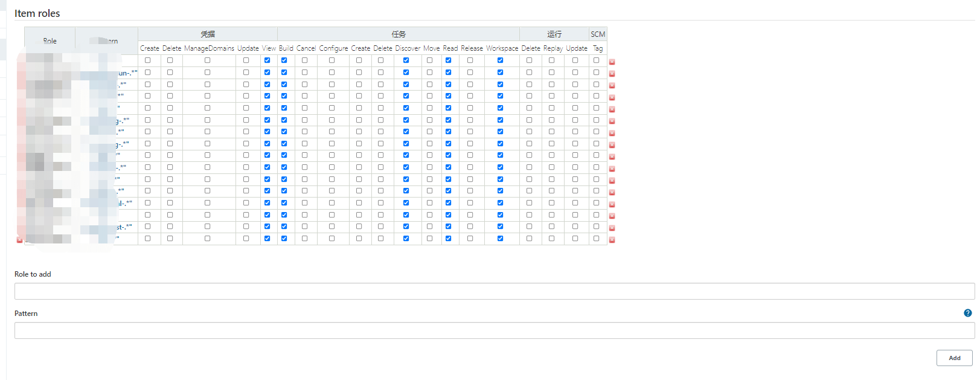
Task: Enable job Configure in the bottom row
Action: click(331, 239)
